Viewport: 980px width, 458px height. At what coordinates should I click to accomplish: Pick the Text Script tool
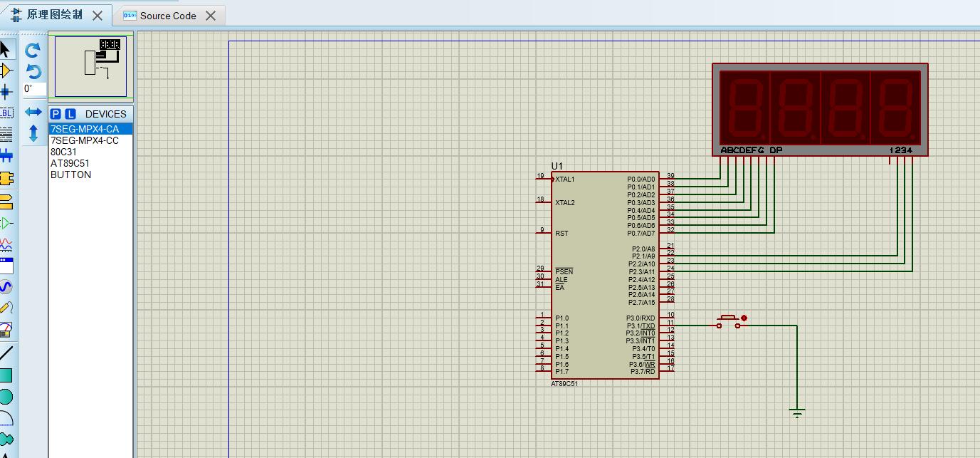tap(5, 134)
